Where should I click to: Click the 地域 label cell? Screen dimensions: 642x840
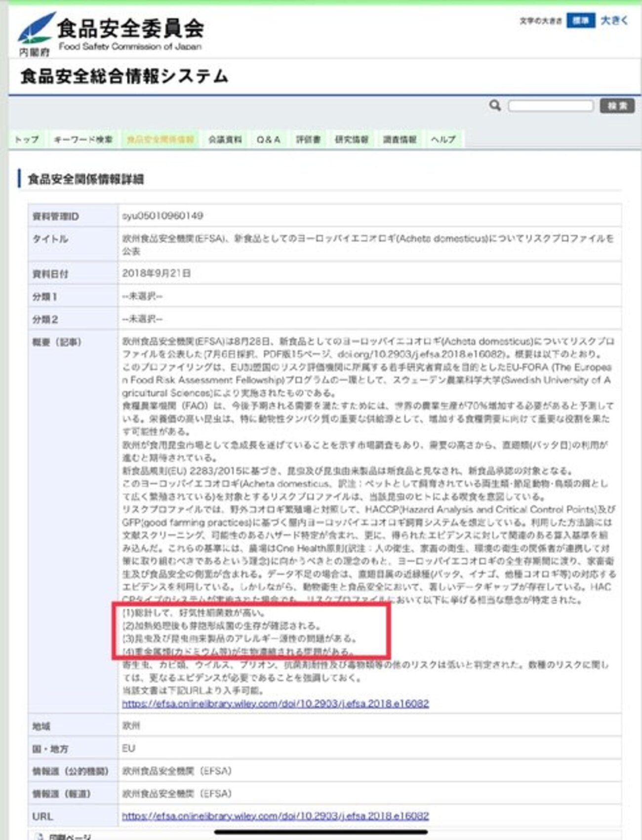pos(73,726)
